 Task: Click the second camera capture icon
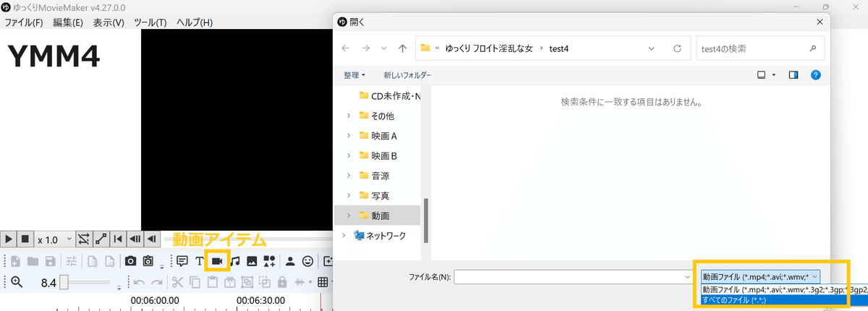pos(148,261)
